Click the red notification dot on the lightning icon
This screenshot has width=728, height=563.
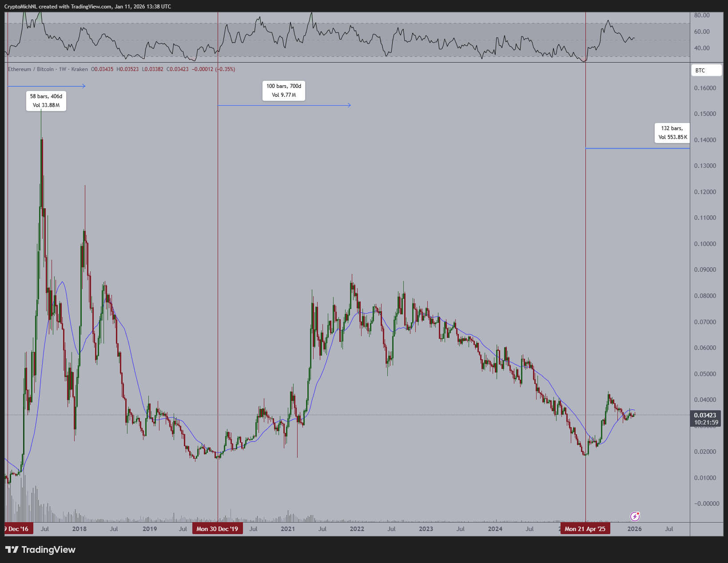pyautogui.click(x=639, y=512)
